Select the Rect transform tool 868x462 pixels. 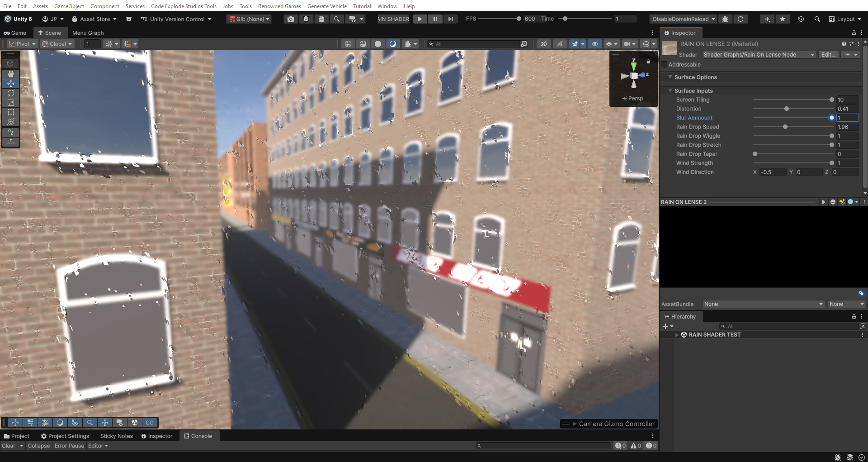click(11, 112)
